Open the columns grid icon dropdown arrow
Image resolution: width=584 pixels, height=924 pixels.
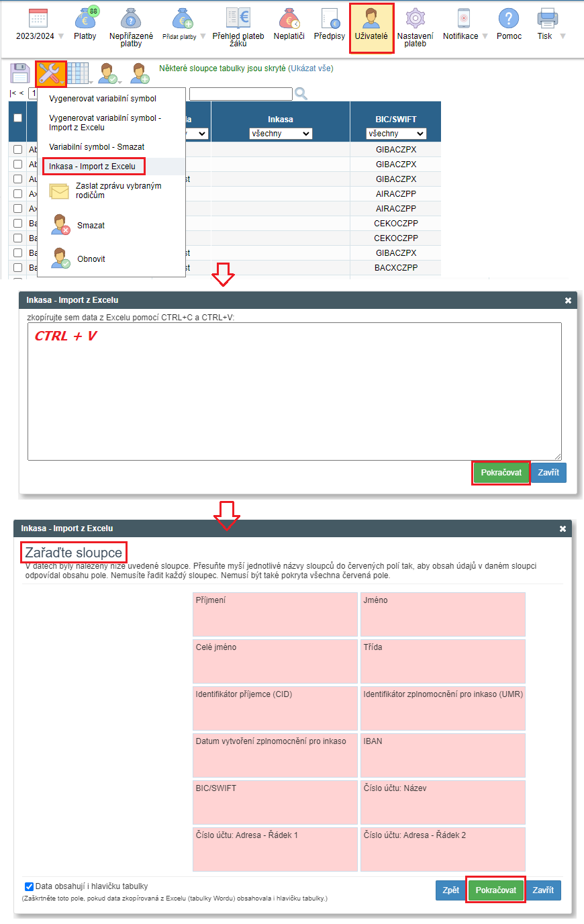point(91,82)
